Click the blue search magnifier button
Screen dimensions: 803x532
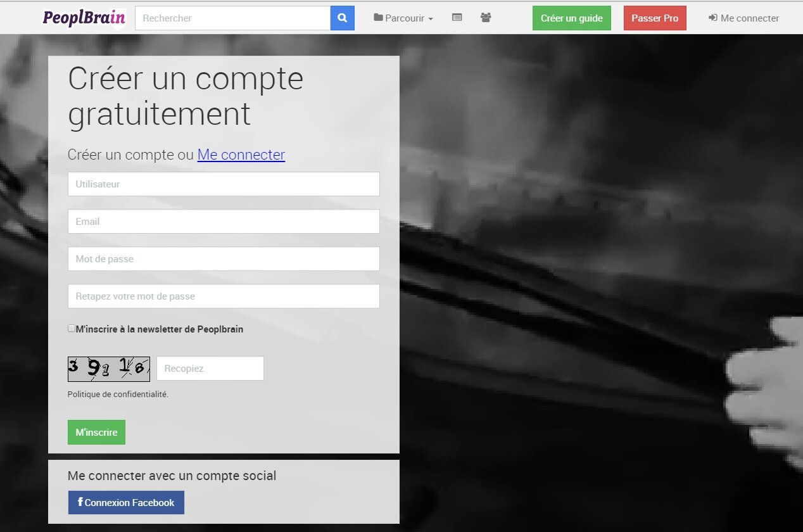click(343, 18)
